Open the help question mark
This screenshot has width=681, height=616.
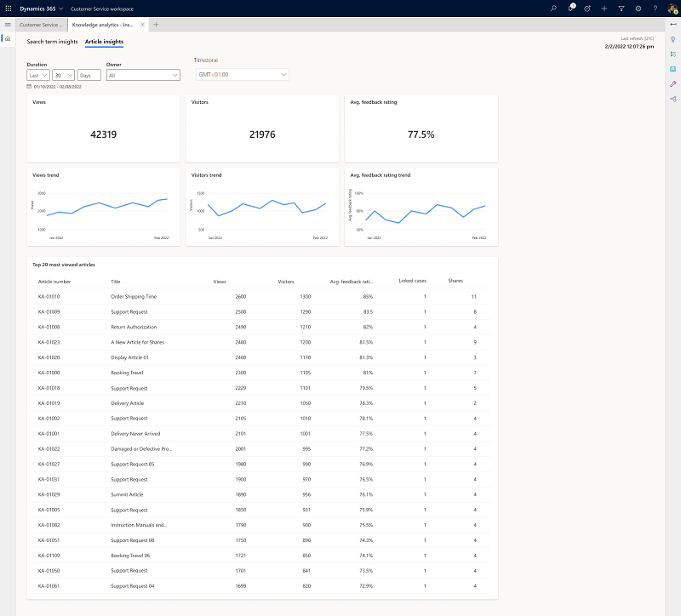pyautogui.click(x=655, y=9)
